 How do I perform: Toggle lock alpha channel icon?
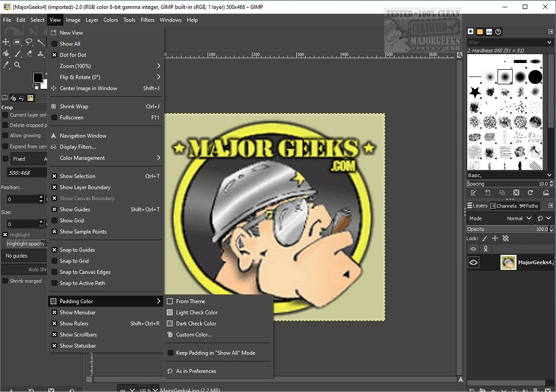pyautogui.click(x=505, y=238)
